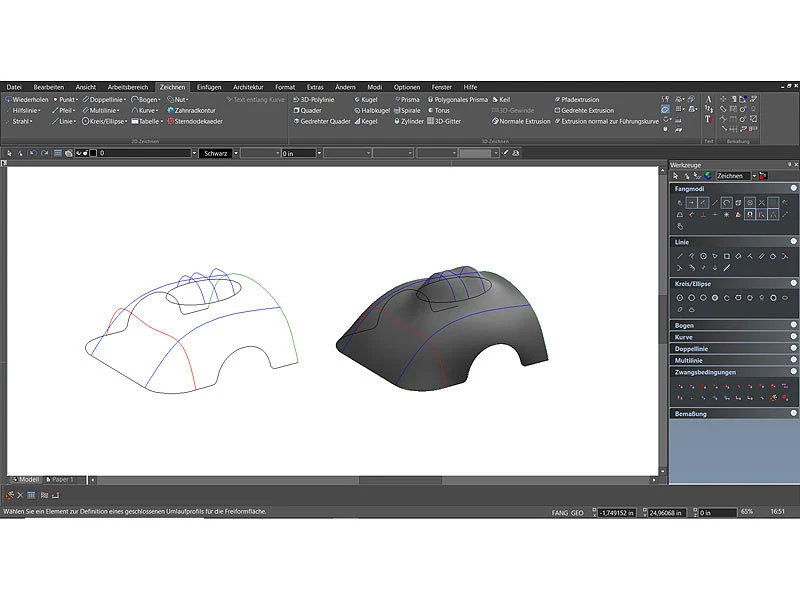
Task: Pick the Pfadextrusion tool
Action: (579, 100)
